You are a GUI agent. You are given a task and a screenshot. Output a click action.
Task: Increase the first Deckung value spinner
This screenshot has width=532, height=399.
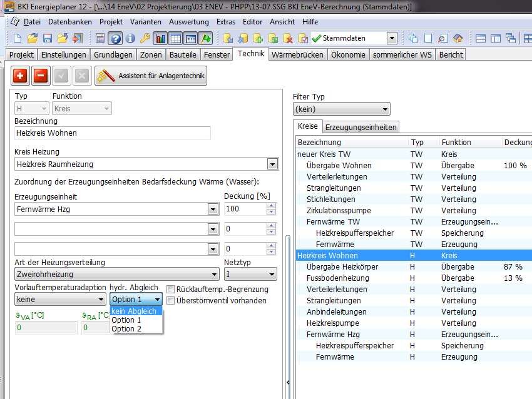(271, 206)
